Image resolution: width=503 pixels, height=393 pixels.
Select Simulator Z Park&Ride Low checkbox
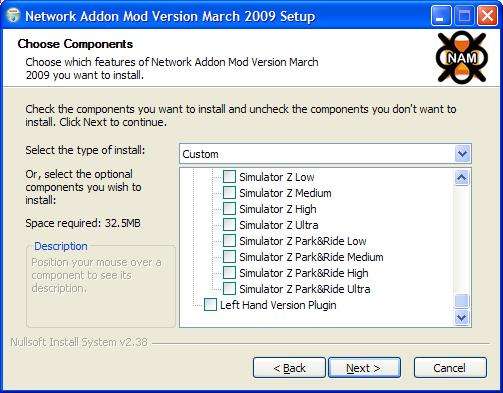tap(229, 241)
